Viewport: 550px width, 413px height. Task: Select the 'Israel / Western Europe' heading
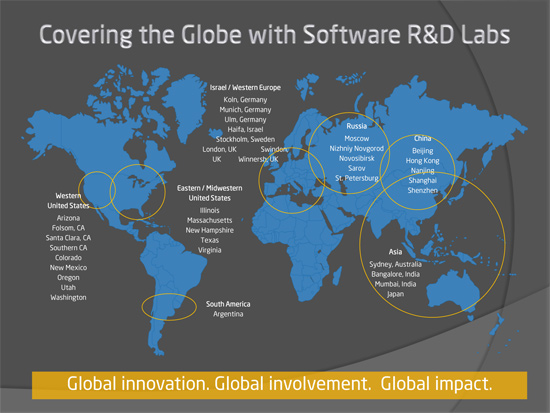pyautogui.click(x=245, y=87)
